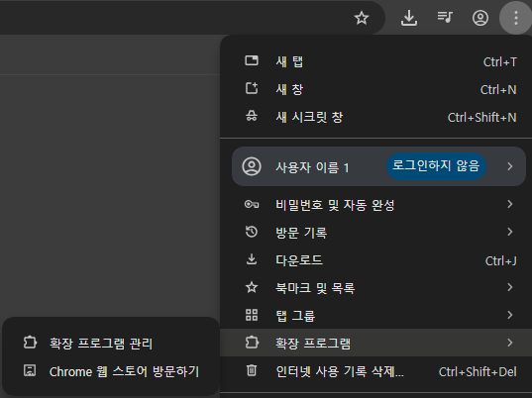Viewport: 532px width, 398px height.
Task: Click the Ctrl+J shortcut text
Action: pos(500,261)
